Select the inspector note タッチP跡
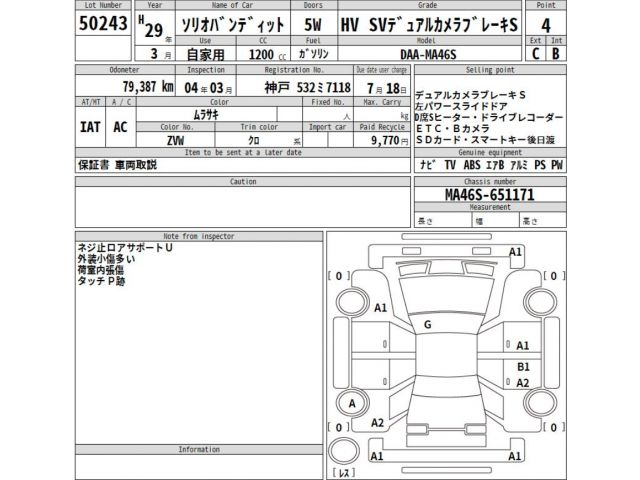 click(x=101, y=281)
